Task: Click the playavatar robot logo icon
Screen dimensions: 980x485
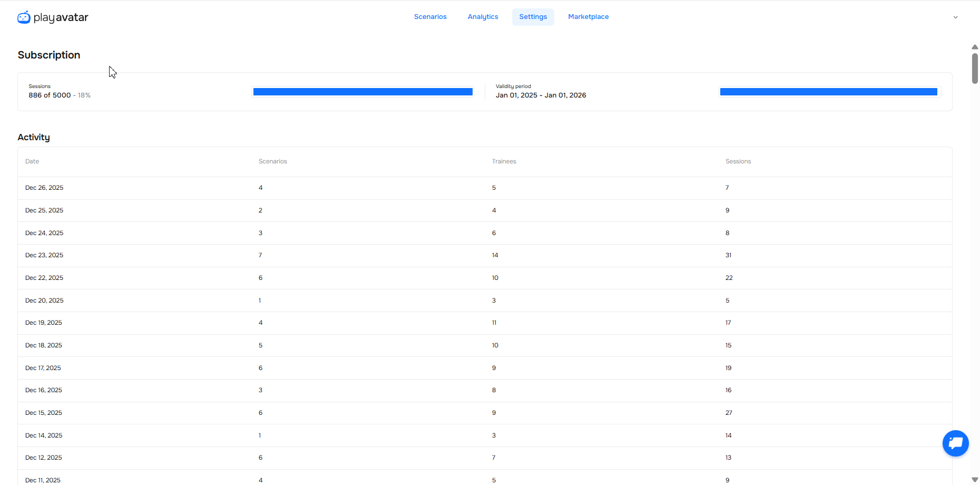Action: coord(24,17)
